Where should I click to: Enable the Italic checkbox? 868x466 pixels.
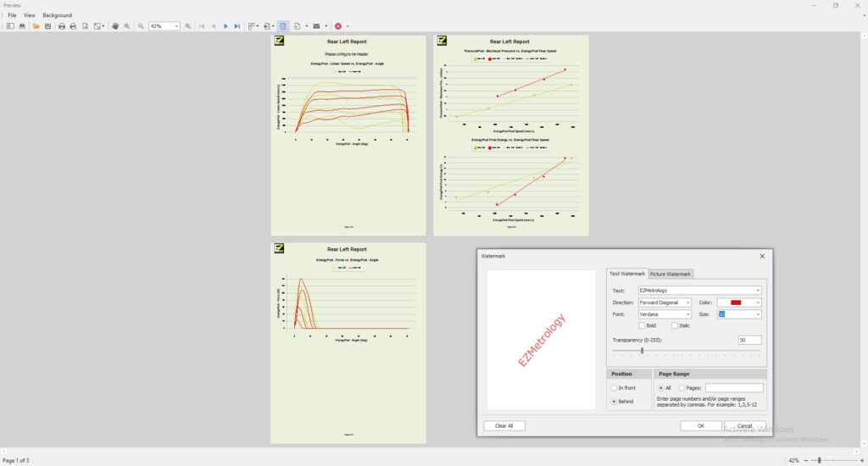point(675,325)
